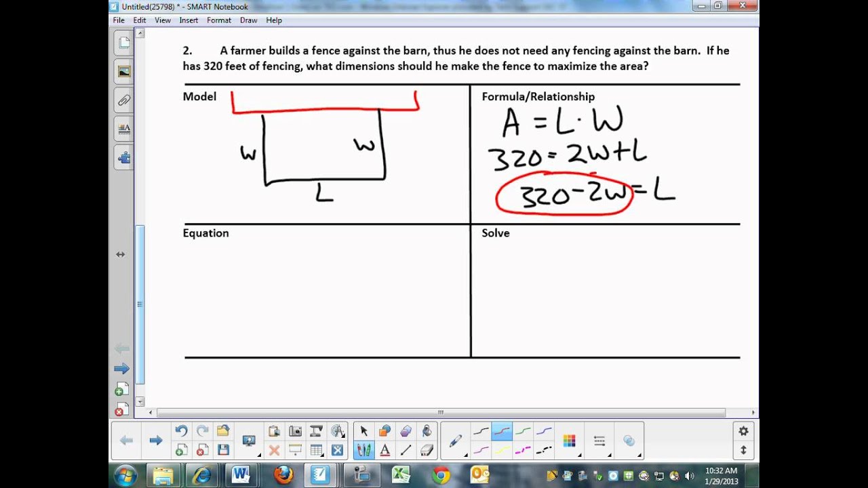
Task: Save the notebook file
Action: tap(223, 450)
